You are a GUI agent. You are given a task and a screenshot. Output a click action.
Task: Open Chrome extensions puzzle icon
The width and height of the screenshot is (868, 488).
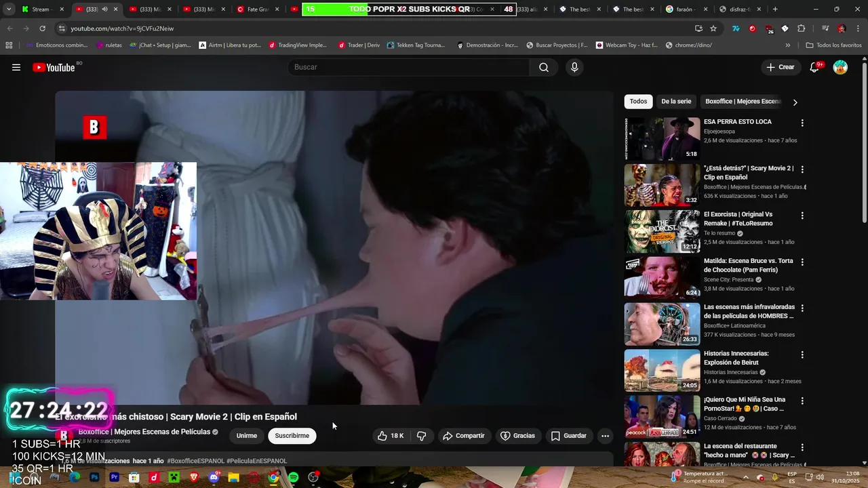tap(801, 28)
